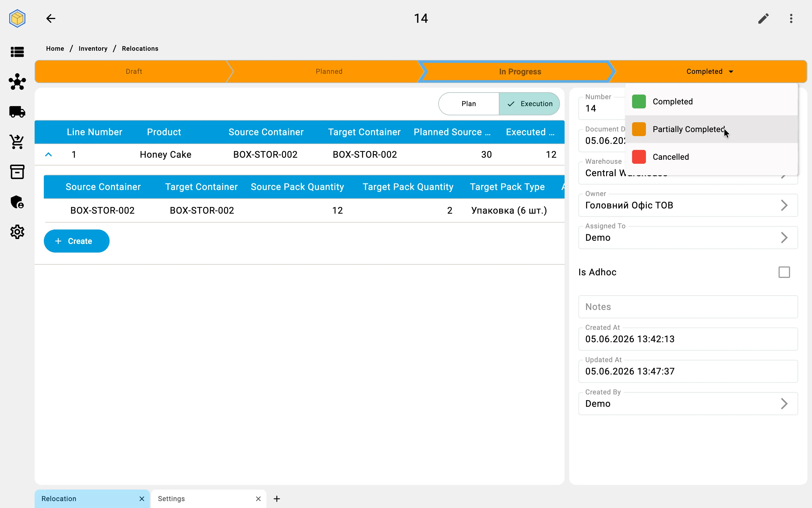812x508 pixels.
Task: Go to Home breadcrumb link
Action: point(55,49)
